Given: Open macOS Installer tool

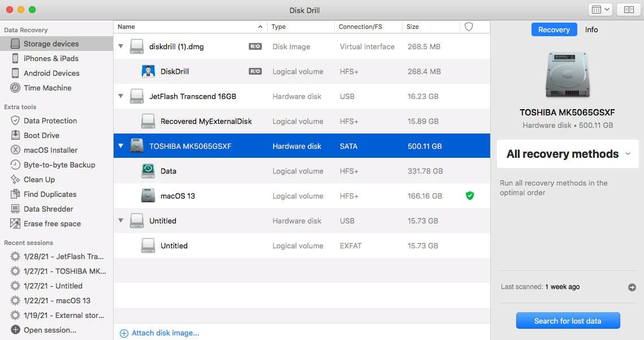Looking at the screenshot, I should [x=50, y=150].
